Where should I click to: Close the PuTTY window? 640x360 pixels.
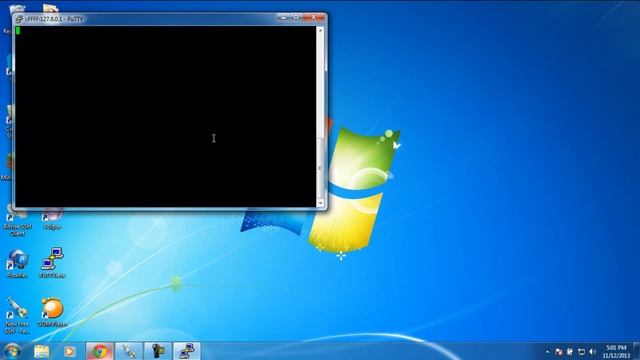313,18
